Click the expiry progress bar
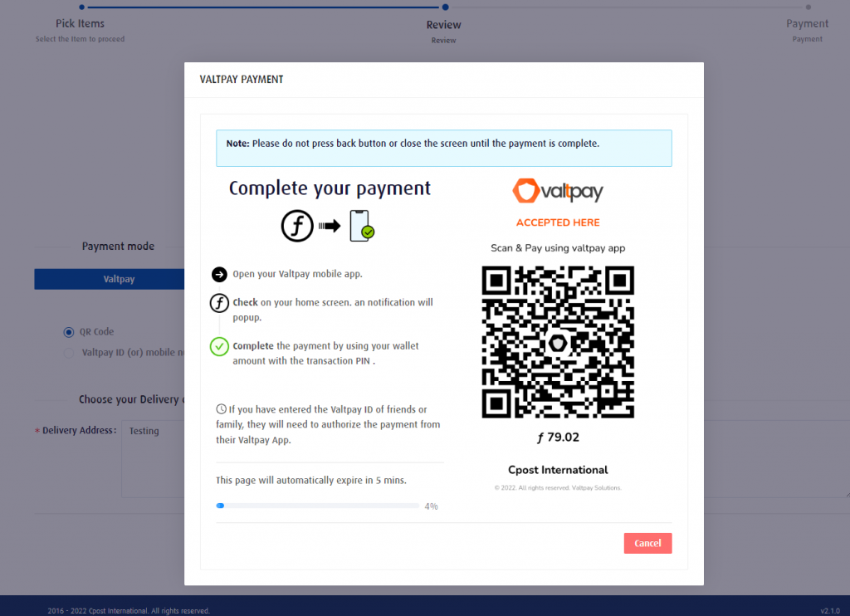 317,506
